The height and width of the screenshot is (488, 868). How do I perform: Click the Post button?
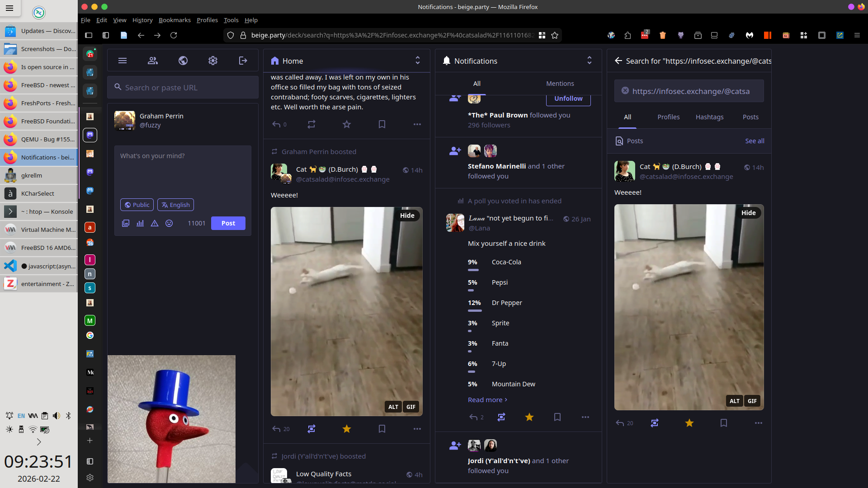click(x=228, y=223)
